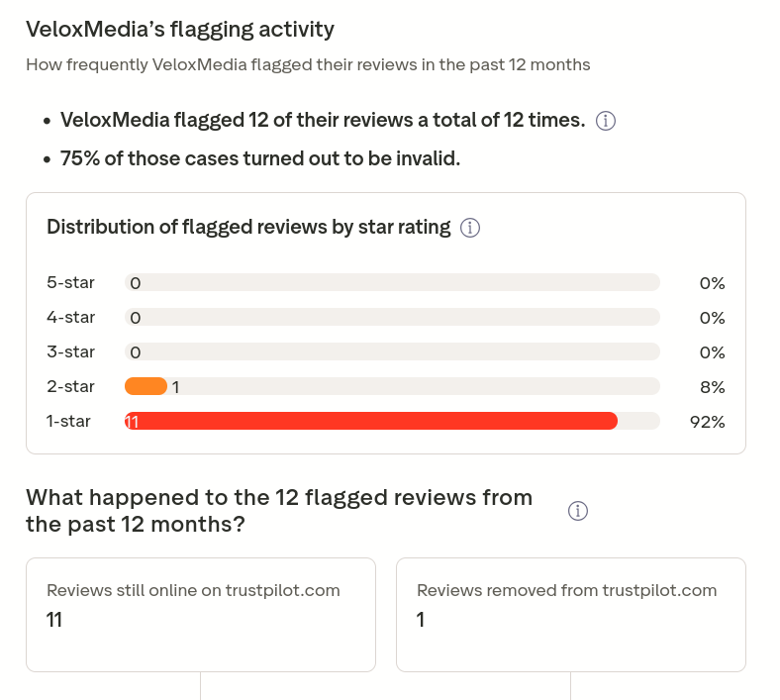Click VeloxMedia's flagging activity heading
The width and height of the screenshot is (780, 700).
coord(180,30)
